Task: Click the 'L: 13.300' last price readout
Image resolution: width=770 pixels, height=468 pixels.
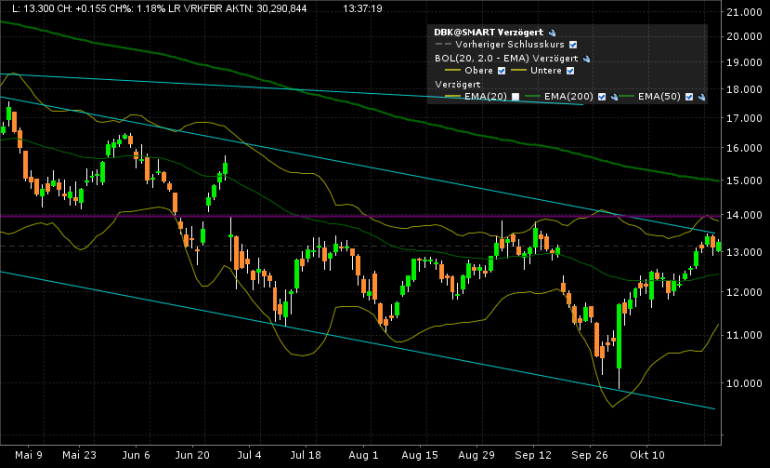Action: coord(34,9)
